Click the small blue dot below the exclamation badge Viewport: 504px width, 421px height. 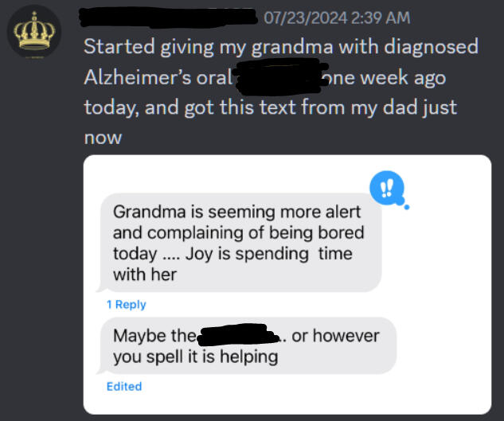(x=407, y=209)
